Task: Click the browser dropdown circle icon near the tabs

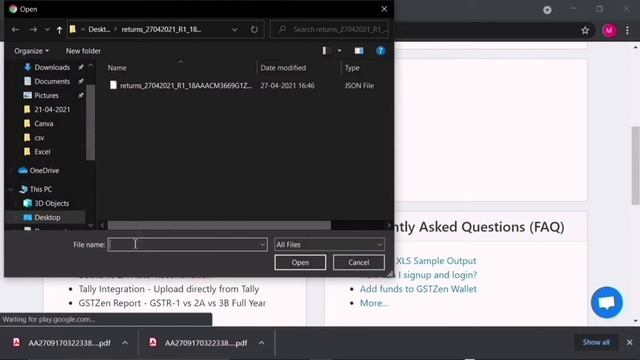Action: click(547, 10)
